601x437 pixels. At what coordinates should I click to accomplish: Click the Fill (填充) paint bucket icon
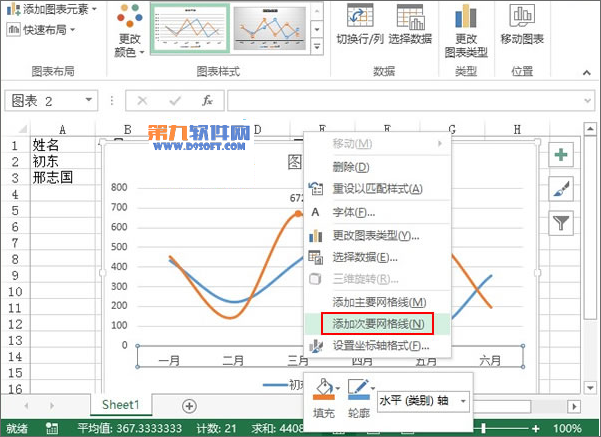tap(323, 389)
